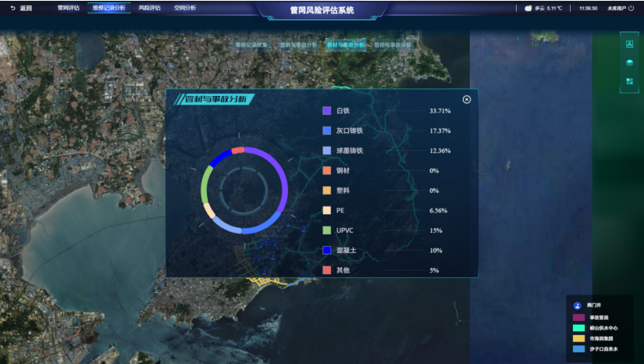Viewport: 644px width, 364px height.
Task: Click the 6.56% value
Action: [438, 210]
